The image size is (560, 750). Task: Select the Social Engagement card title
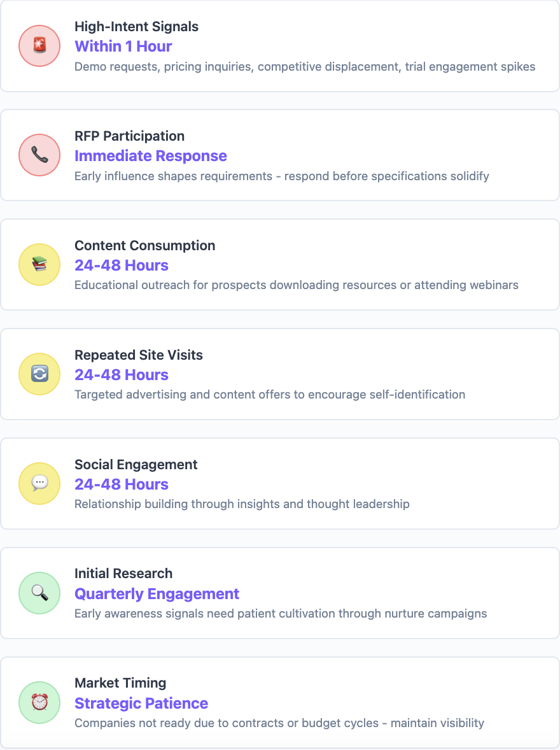click(136, 464)
